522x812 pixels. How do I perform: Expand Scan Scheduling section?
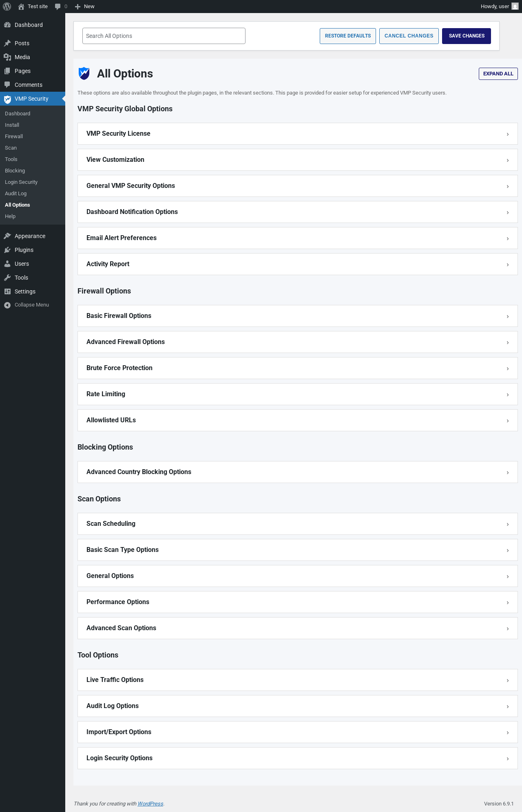(x=298, y=524)
